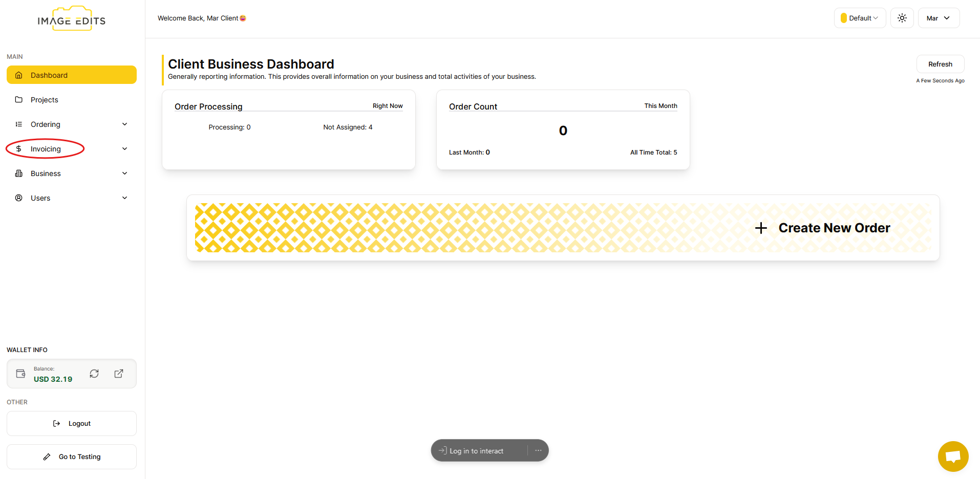The width and height of the screenshot is (980, 479).
Task: Expand the Ordering menu chevron
Action: pyautogui.click(x=124, y=124)
